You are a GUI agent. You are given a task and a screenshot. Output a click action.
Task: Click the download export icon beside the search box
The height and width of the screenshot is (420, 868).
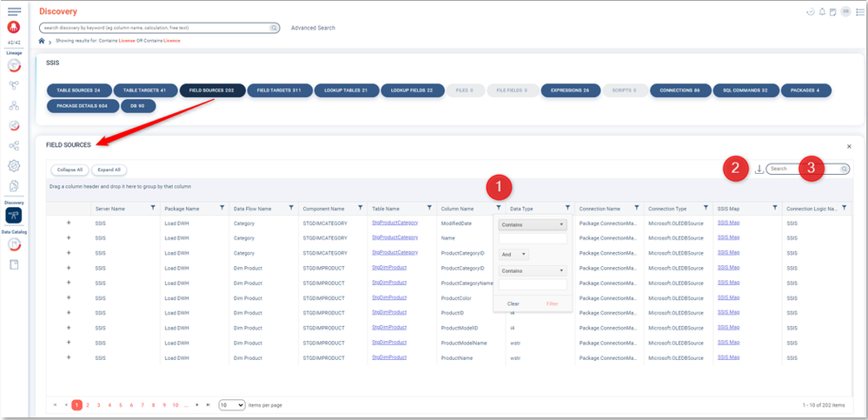coord(759,169)
